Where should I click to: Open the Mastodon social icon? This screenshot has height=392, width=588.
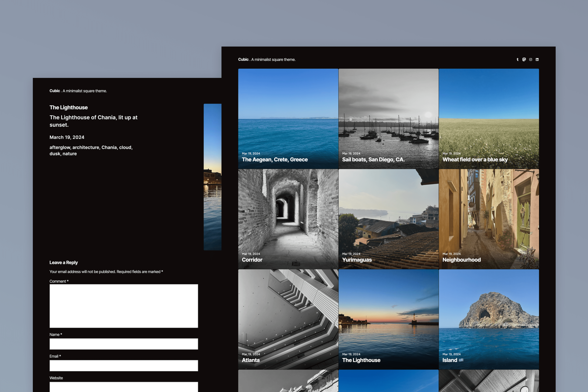[x=524, y=59]
